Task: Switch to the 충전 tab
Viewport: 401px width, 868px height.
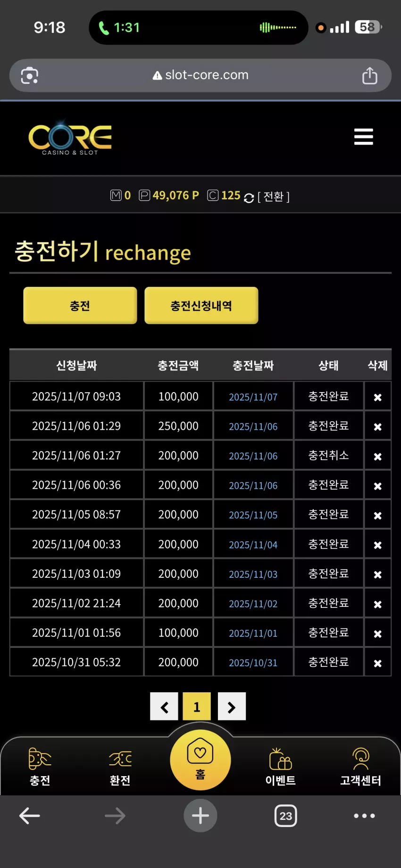Action: (x=80, y=305)
